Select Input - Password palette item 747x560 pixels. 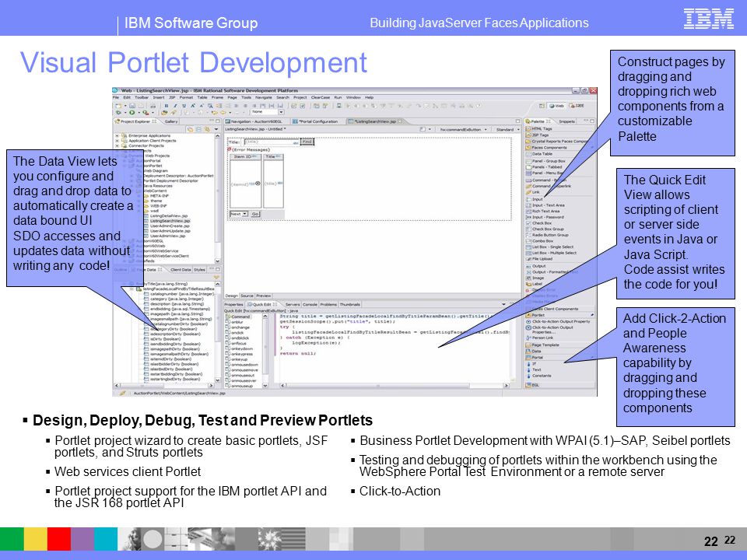[545, 217]
